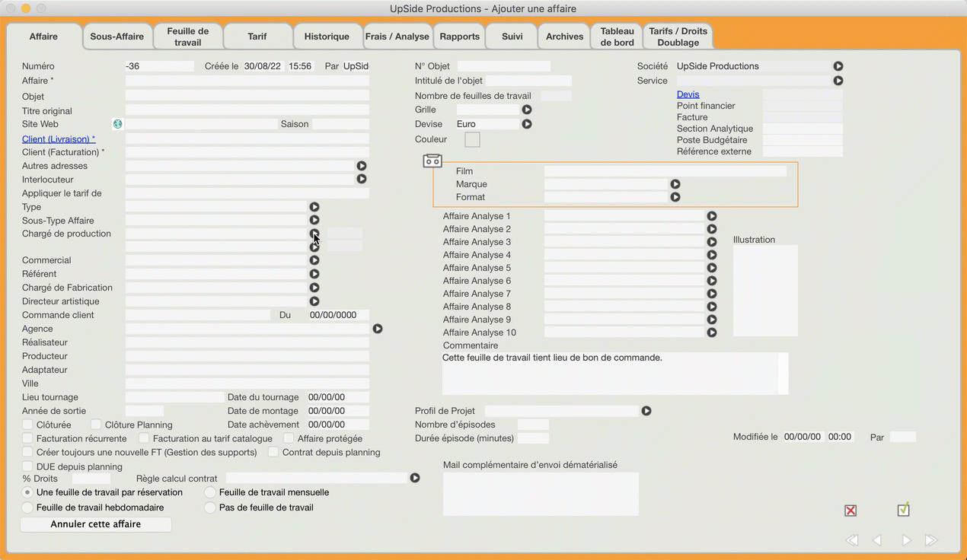Check the Clôturée checkbox
Viewport: 967px width, 560px height.
[27, 425]
